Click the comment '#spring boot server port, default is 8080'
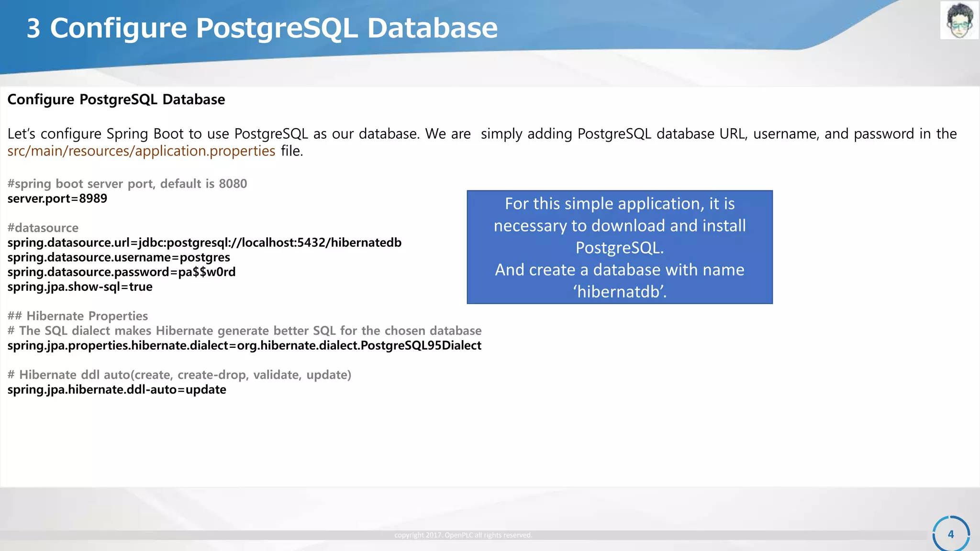The width and height of the screenshot is (980, 551). pos(127,184)
